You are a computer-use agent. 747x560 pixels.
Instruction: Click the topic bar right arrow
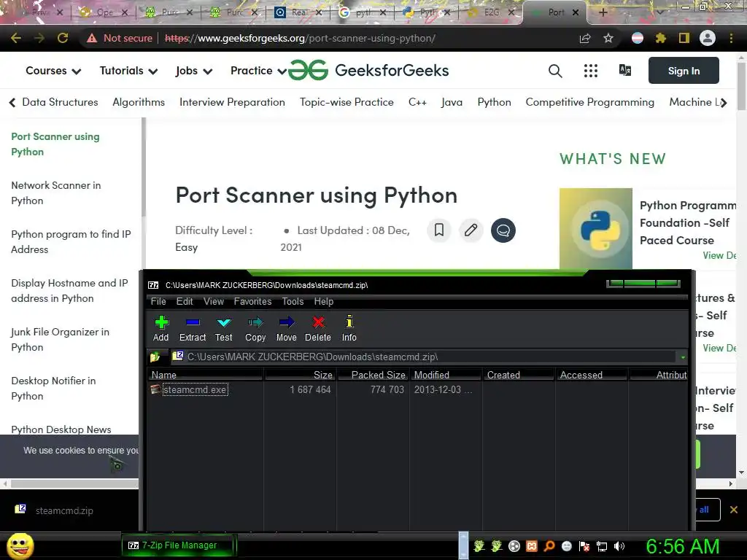click(724, 102)
